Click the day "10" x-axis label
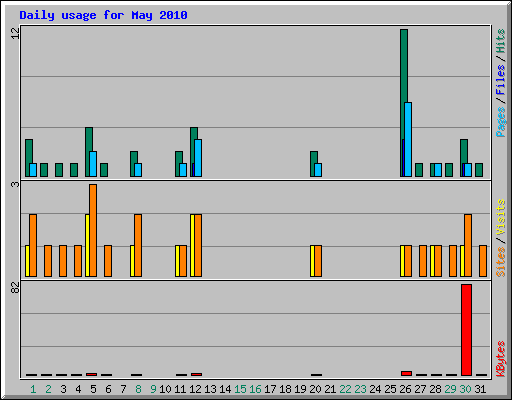The image size is (512, 400). [x=165, y=389]
